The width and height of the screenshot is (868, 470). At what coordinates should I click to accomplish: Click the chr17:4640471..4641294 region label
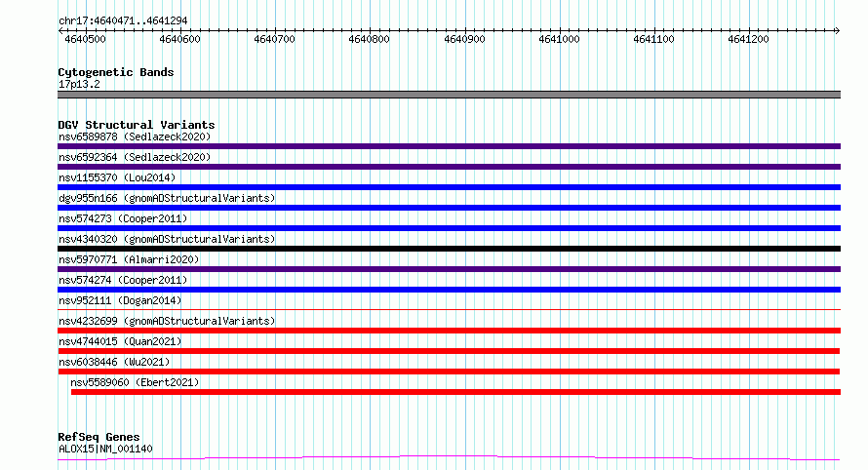click(x=123, y=20)
